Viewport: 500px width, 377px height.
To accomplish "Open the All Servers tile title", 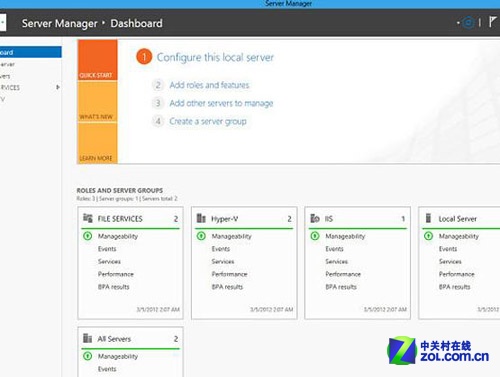I will [x=114, y=339].
